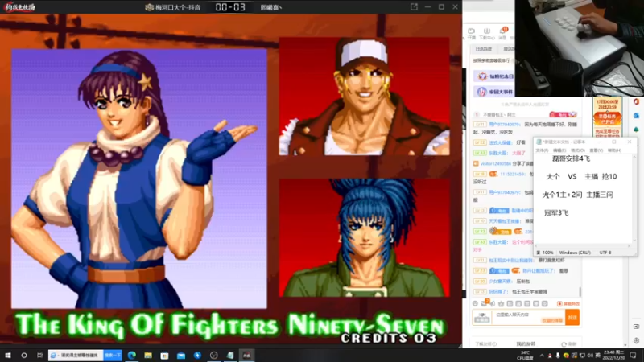Show hidden system tray icons
The height and width of the screenshot is (362, 644).
click(542, 356)
